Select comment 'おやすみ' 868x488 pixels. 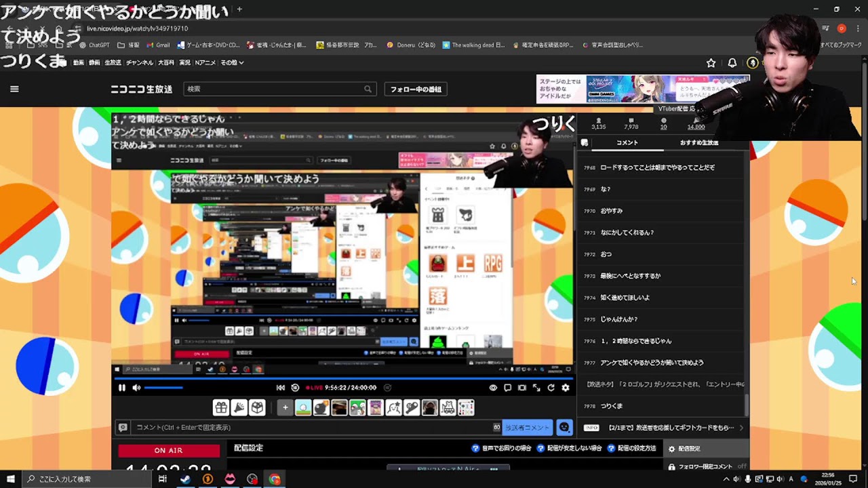(611, 211)
